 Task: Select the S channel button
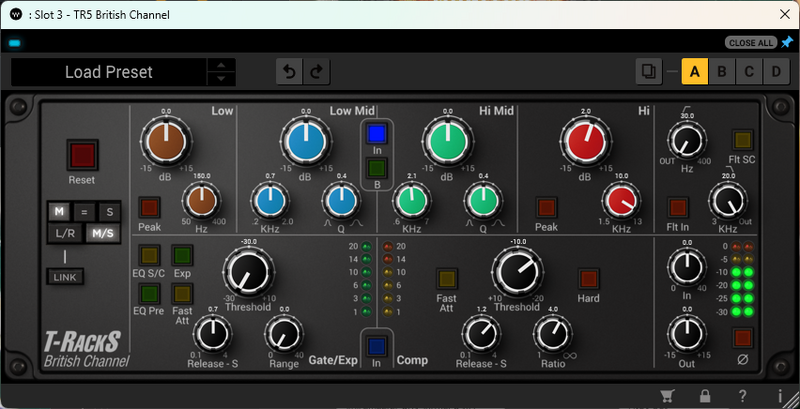pyautogui.click(x=109, y=212)
